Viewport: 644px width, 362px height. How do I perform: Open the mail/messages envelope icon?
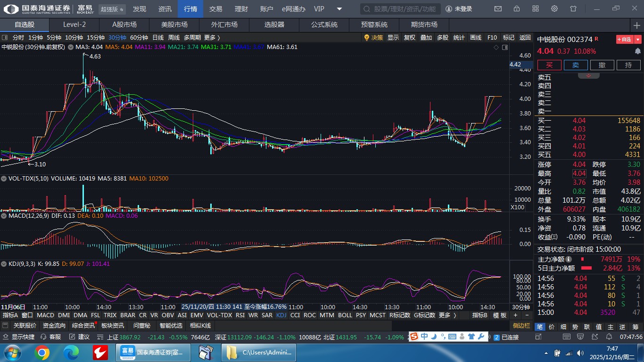(498, 9)
